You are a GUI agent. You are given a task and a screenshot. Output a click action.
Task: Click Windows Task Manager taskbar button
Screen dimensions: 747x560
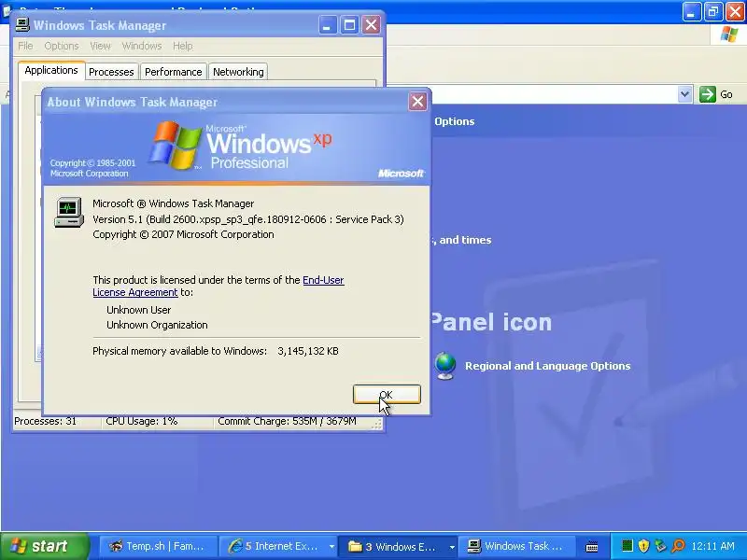tap(518, 546)
